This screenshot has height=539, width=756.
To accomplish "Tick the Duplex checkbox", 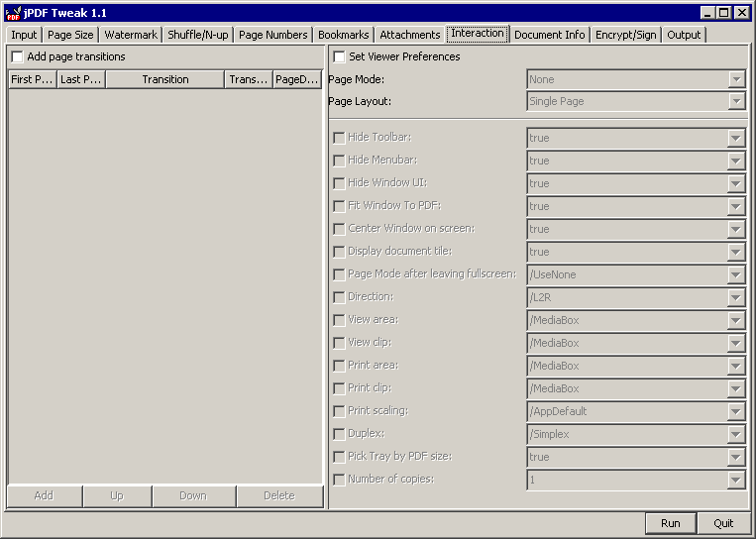I will pyautogui.click(x=339, y=434).
